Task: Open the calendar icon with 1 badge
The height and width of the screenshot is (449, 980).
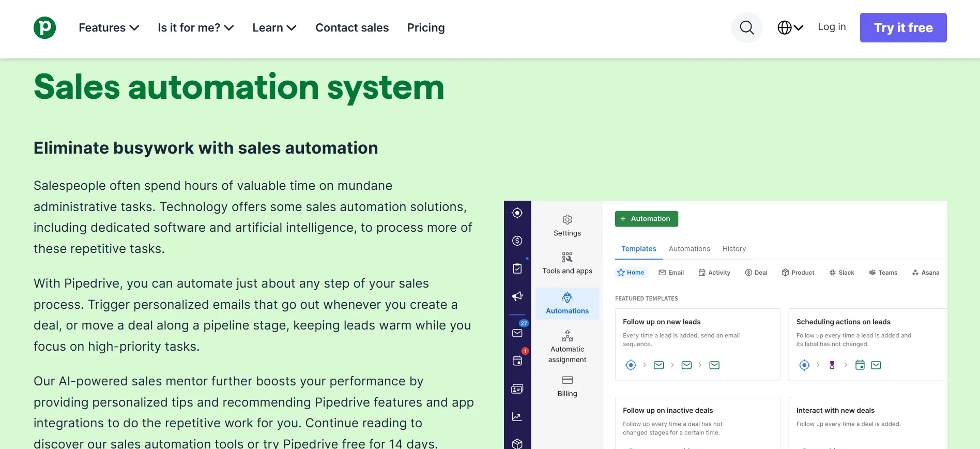Action: (517, 361)
